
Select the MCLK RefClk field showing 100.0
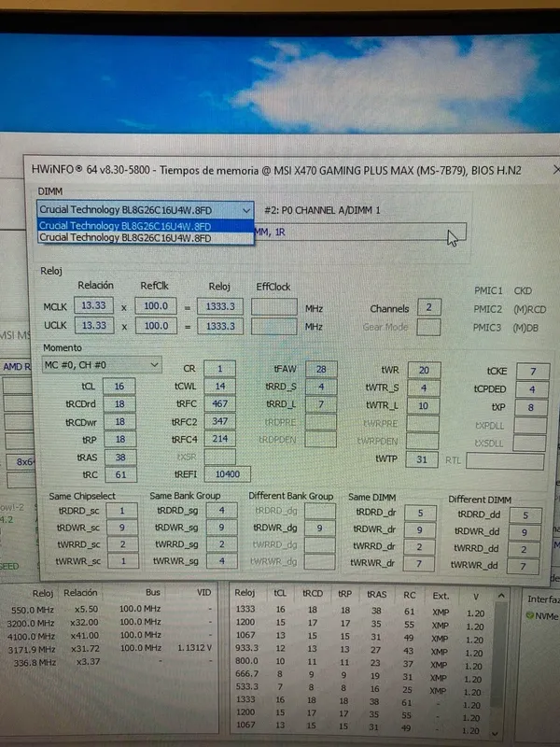coord(156,306)
